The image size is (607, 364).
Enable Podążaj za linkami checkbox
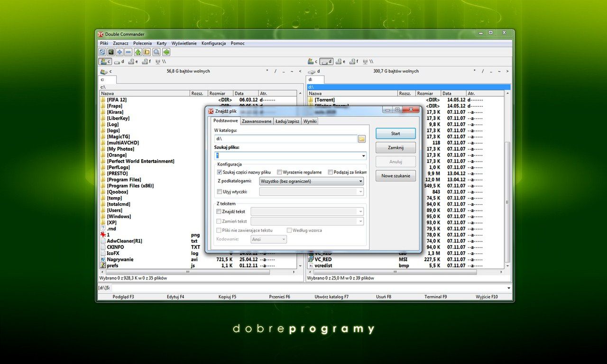point(331,172)
